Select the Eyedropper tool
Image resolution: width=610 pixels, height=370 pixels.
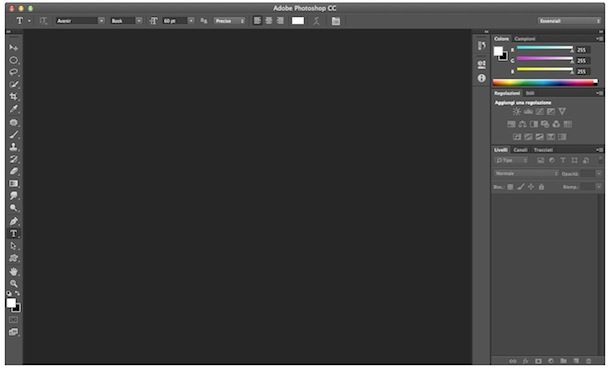14,109
